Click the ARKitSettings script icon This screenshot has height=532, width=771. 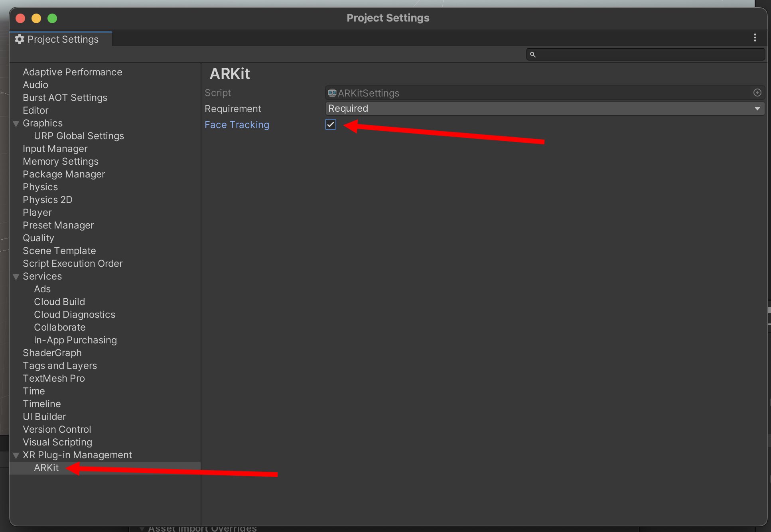tap(332, 93)
